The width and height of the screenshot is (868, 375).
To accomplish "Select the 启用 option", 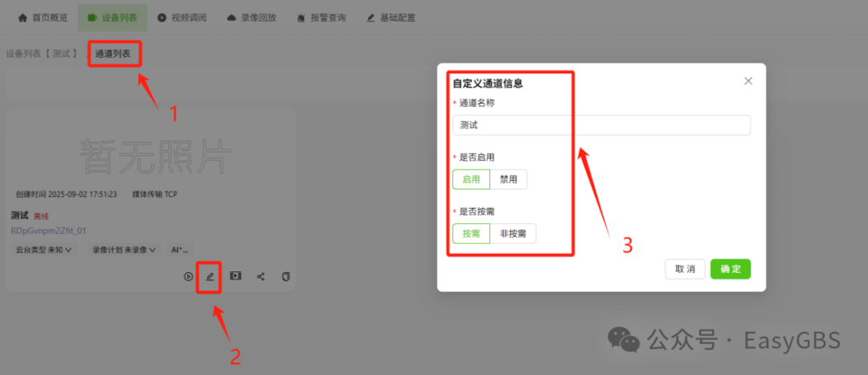I will coord(471,179).
